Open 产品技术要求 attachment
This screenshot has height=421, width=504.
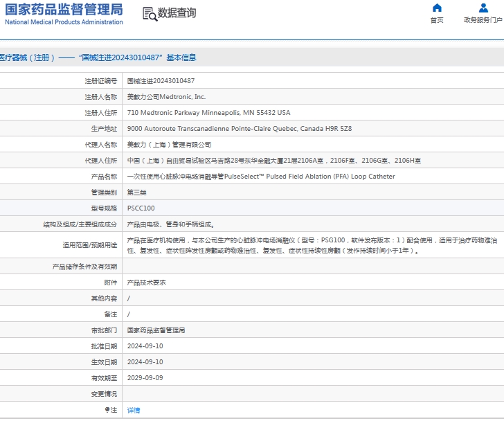click(146, 283)
